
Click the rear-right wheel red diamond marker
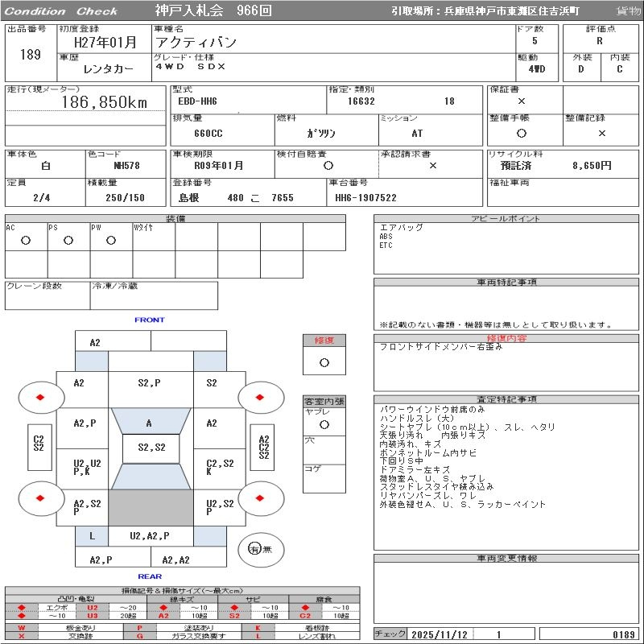click(x=261, y=497)
